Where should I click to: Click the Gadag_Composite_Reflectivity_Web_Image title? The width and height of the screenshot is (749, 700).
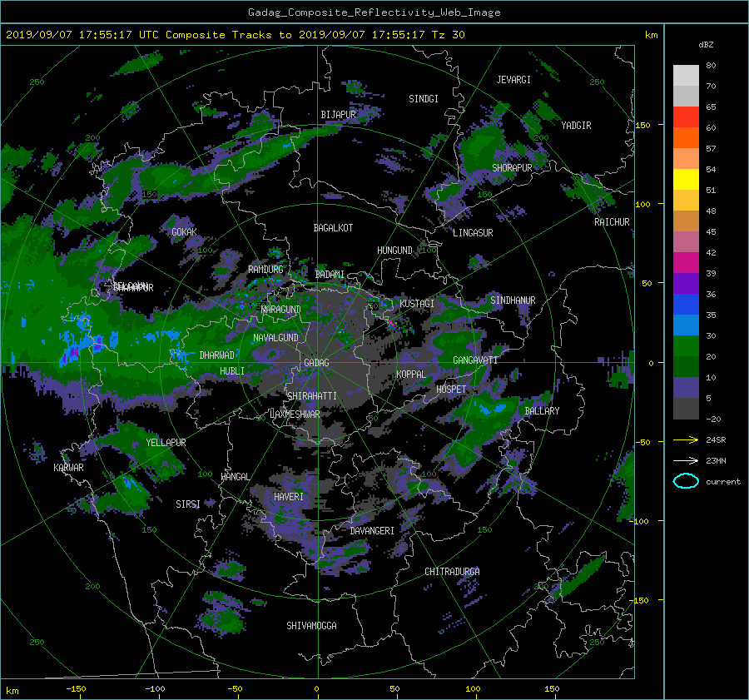pyautogui.click(x=374, y=12)
